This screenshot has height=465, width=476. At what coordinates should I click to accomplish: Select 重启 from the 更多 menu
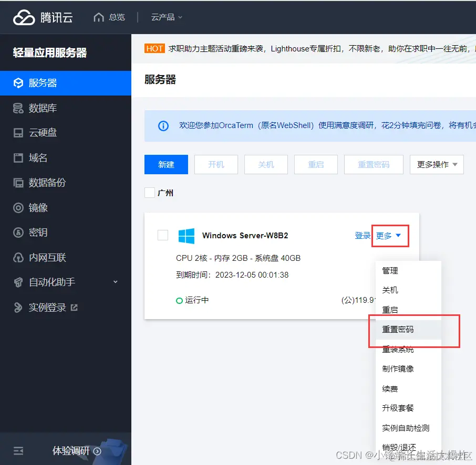408,310
